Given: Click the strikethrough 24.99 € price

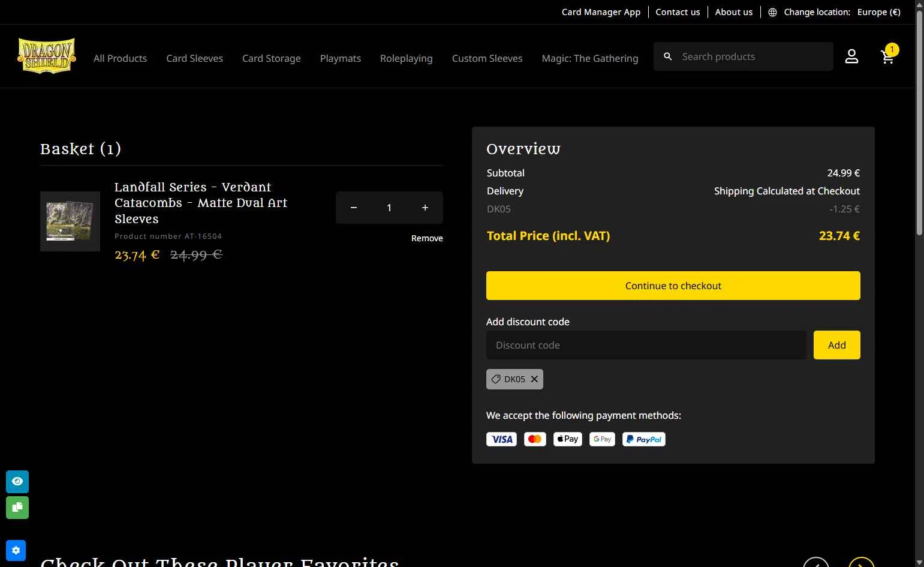Looking at the screenshot, I should pyautogui.click(x=196, y=254).
